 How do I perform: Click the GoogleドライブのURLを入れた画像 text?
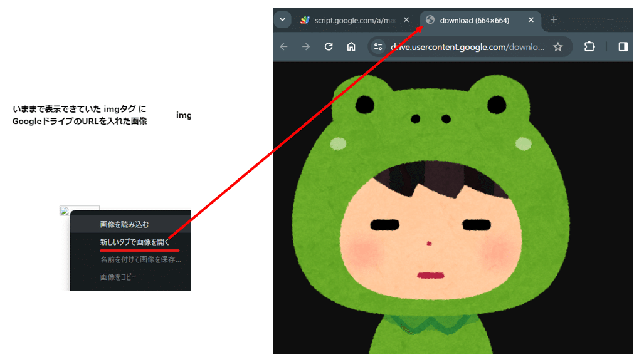point(80,121)
